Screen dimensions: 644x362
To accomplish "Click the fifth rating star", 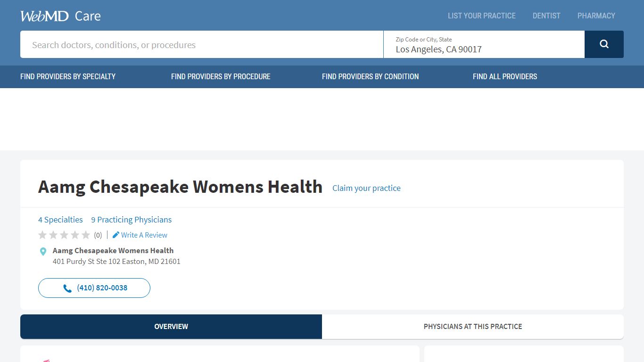I will coord(86,235).
